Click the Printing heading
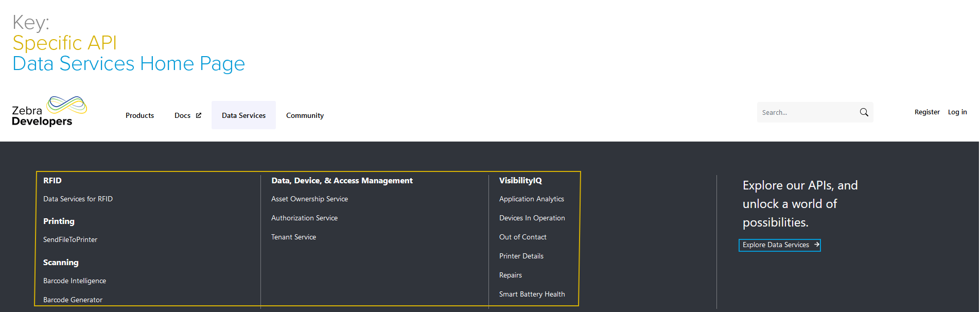The height and width of the screenshot is (312, 980). 59,221
